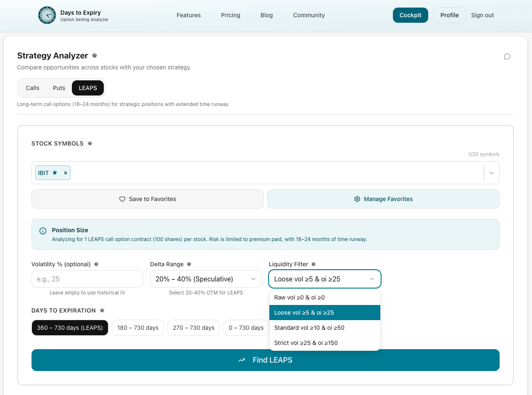This screenshot has width=532, height=395.
Task: Collapse the Liquidity Filter dropdown chevron
Action: point(371,279)
